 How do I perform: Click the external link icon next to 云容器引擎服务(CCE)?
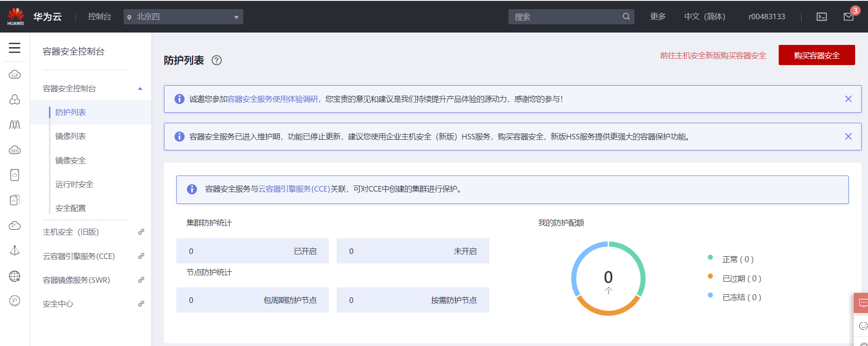[x=141, y=256]
